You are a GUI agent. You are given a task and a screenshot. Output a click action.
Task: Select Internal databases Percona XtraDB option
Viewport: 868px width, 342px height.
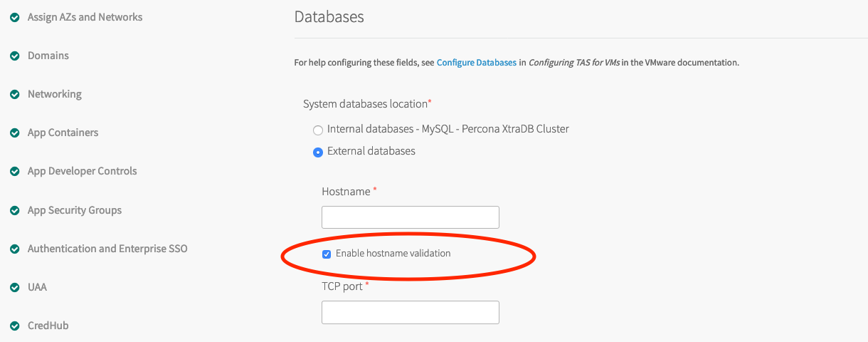coord(318,130)
